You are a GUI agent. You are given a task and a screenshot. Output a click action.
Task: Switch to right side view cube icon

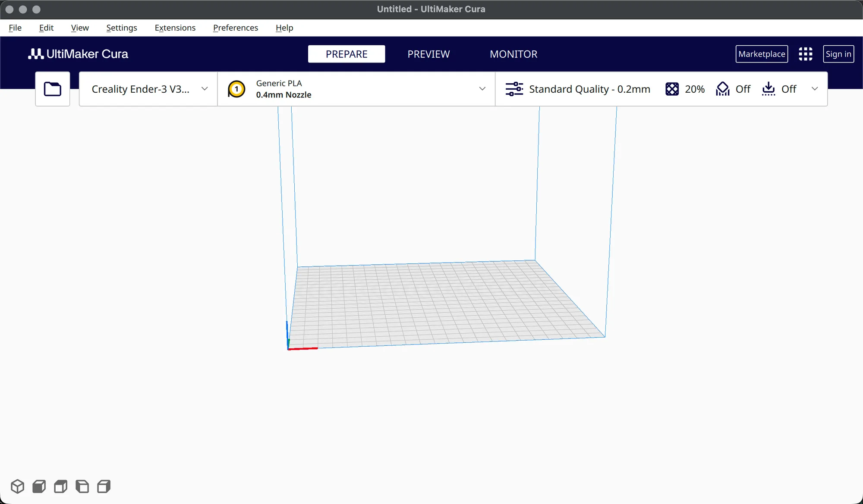click(104, 486)
